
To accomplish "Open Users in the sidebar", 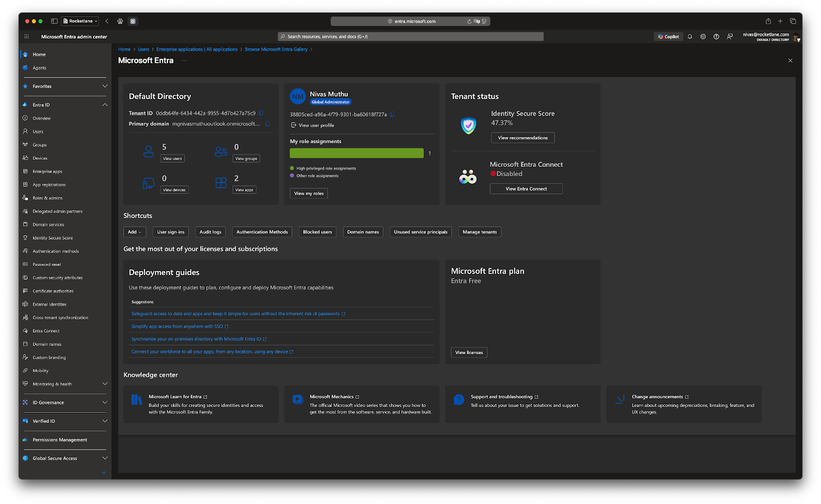I will click(x=38, y=131).
